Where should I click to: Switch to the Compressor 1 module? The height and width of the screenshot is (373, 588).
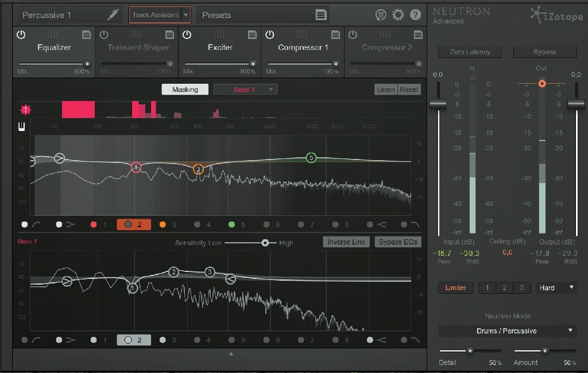[x=303, y=48]
